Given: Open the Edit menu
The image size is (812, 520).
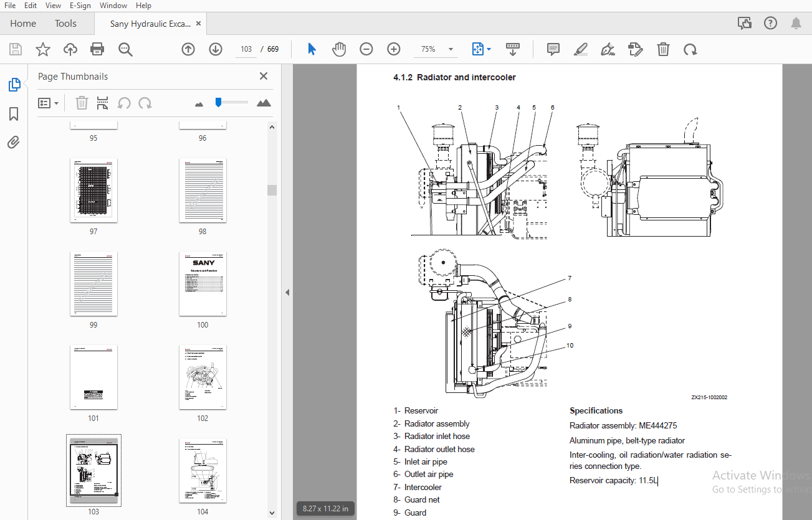Looking at the screenshot, I should (31, 6).
